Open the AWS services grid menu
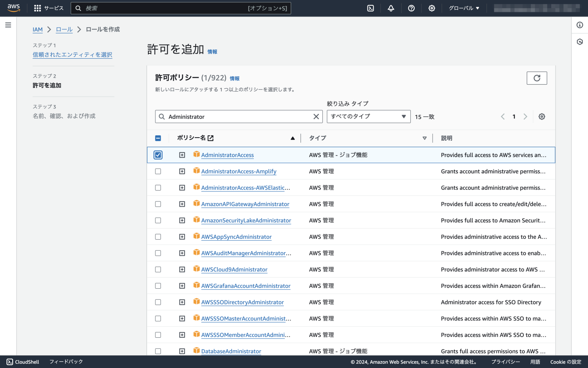This screenshot has height=368, width=588. pyautogui.click(x=37, y=8)
